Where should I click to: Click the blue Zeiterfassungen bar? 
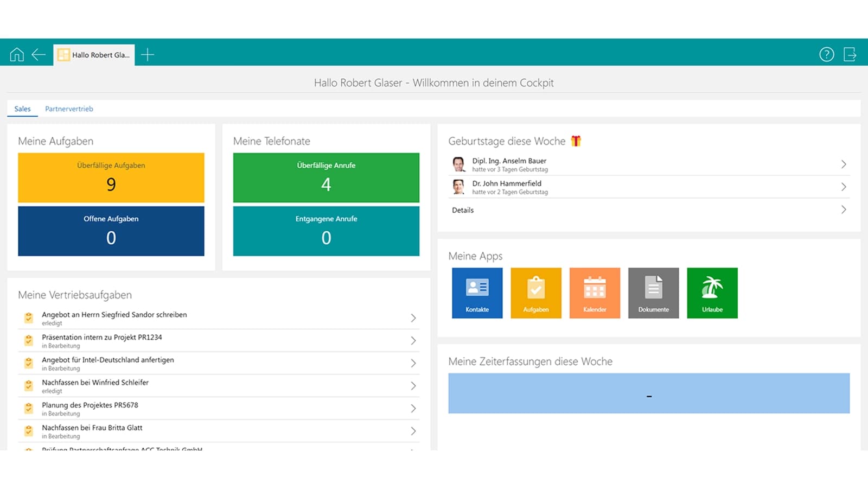649,393
